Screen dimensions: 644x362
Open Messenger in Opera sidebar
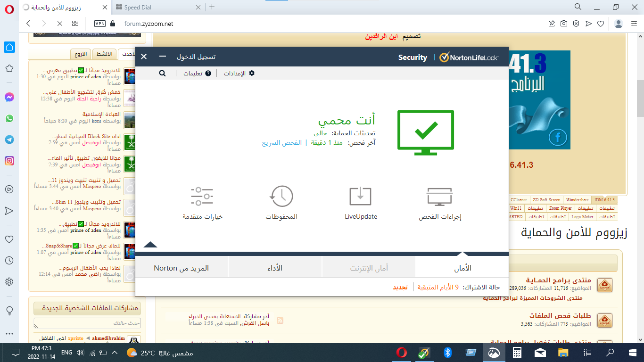9,97
